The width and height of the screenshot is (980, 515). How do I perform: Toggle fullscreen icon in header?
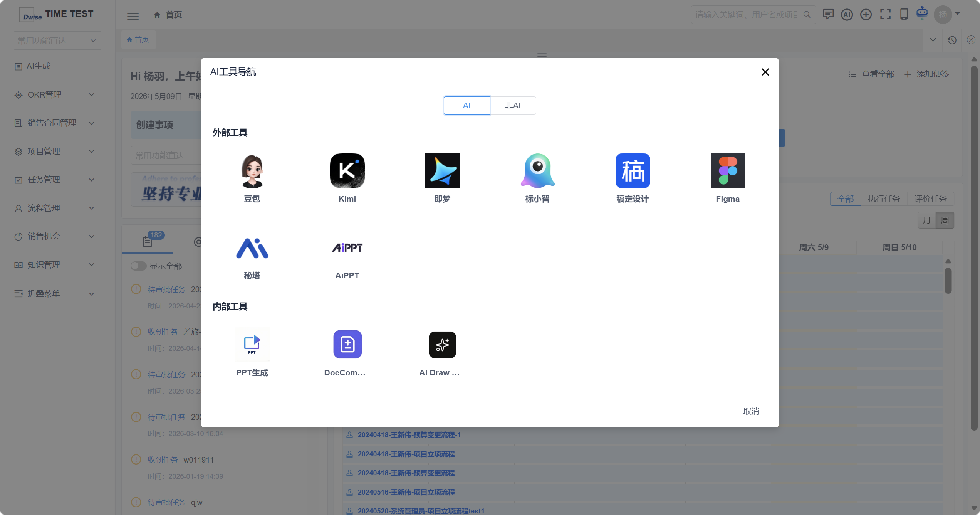tap(885, 15)
